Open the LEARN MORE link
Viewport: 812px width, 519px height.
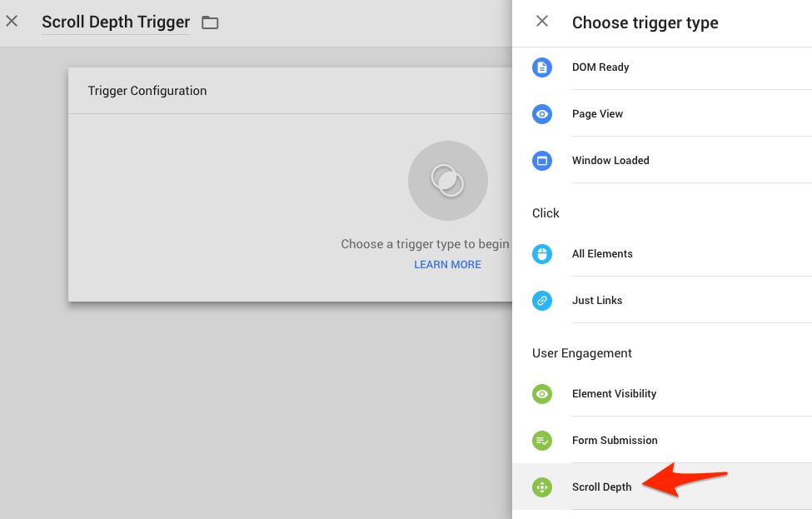coord(447,265)
